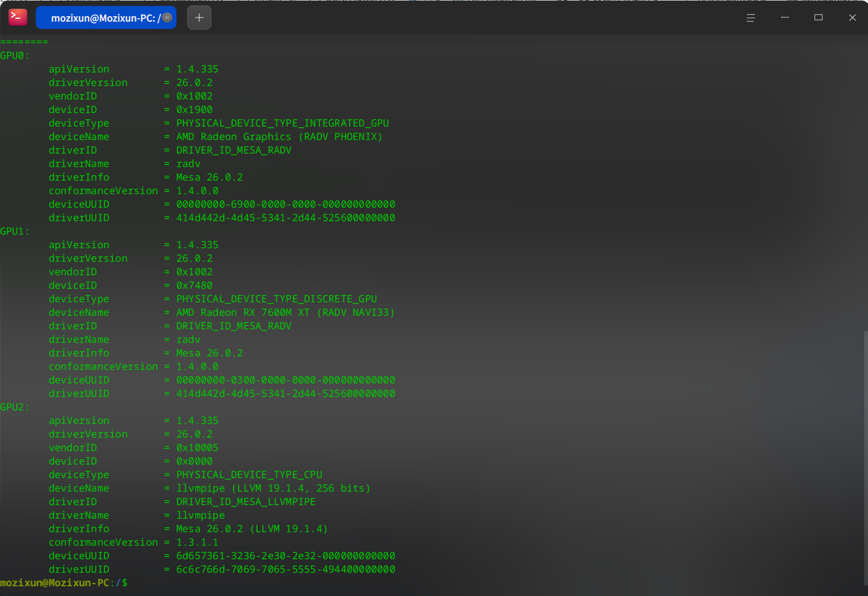Click driverUUID 6c6c766d-7069-7065-5555-494400000000

point(286,569)
